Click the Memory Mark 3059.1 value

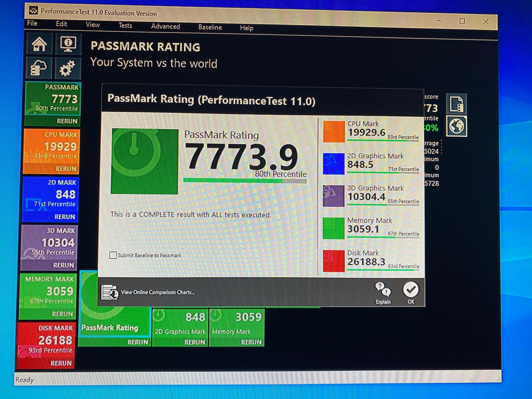pyautogui.click(x=363, y=229)
